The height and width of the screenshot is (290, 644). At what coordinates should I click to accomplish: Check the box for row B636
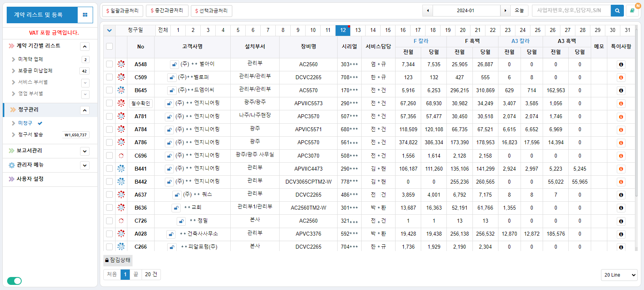click(x=109, y=207)
